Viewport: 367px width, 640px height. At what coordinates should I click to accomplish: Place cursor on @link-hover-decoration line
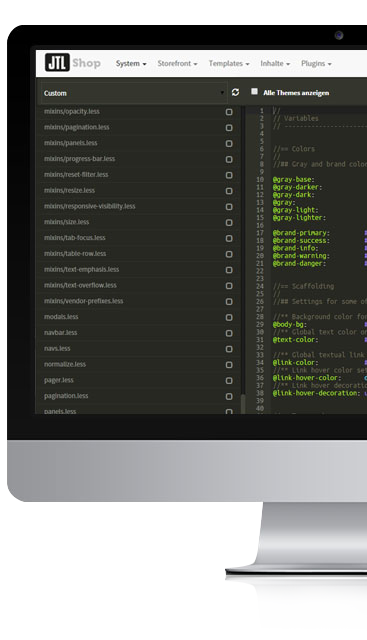(x=316, y=393)
